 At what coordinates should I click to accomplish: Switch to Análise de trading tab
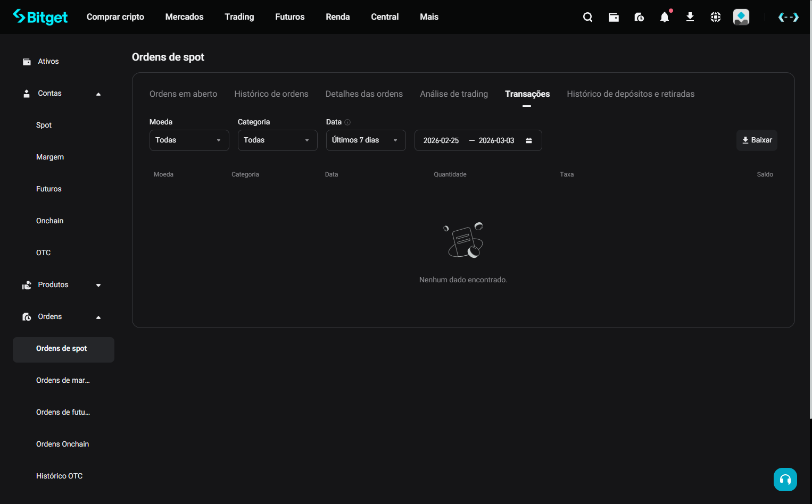click(454, 94)
